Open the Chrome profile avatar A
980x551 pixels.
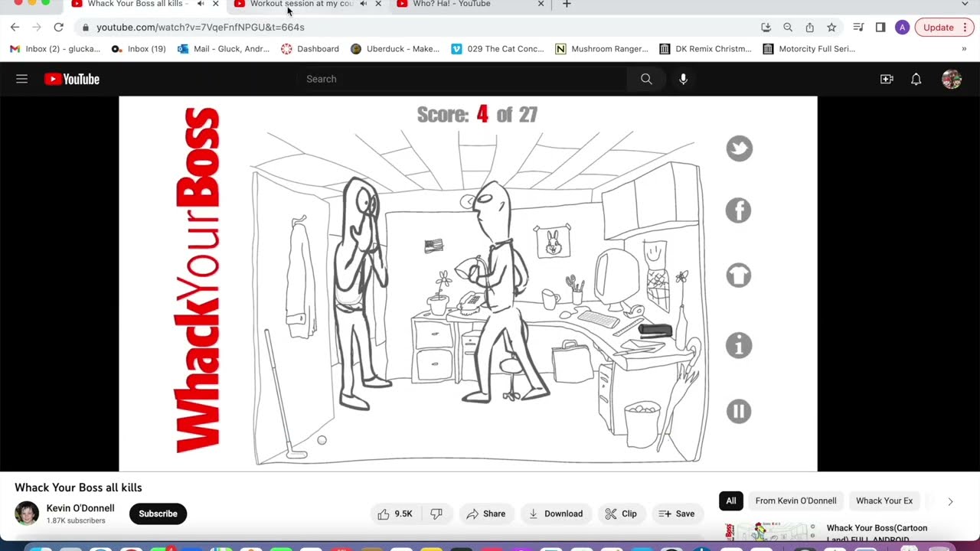click(902, 28)
